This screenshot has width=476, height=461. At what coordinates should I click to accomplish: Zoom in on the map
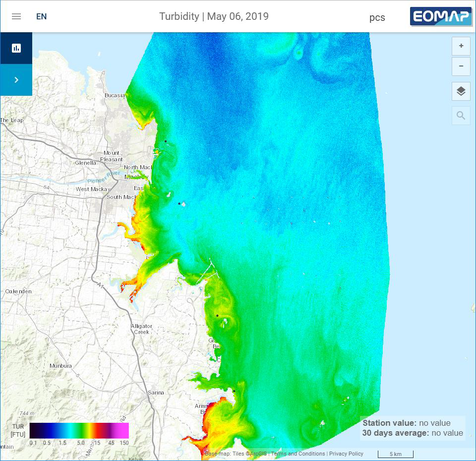461,46
